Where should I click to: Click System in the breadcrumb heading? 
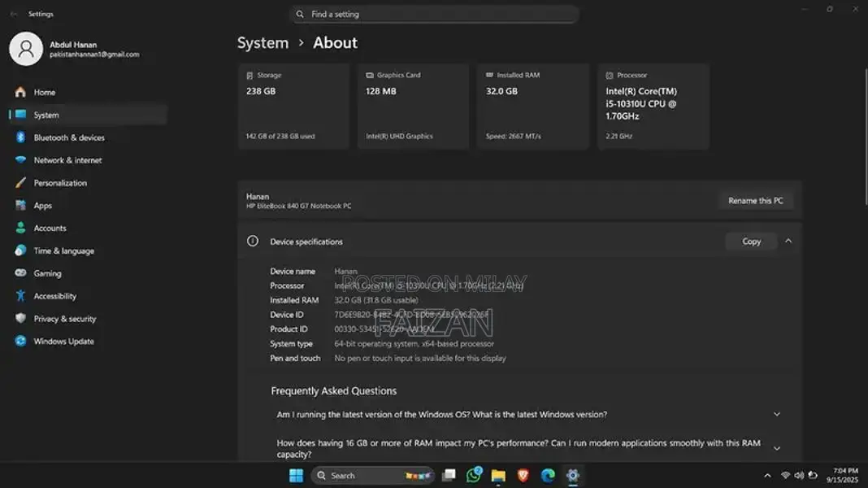tap(263, 43)
